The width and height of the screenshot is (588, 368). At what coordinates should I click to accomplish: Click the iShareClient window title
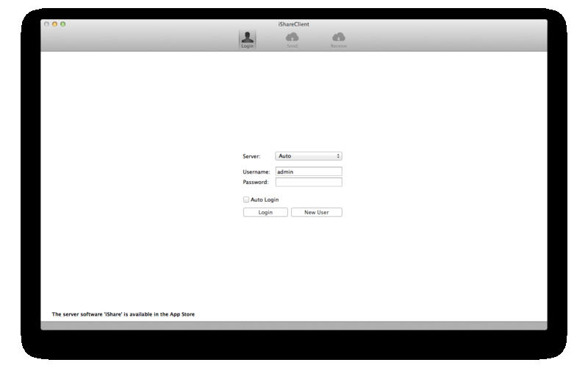[294, 24]
